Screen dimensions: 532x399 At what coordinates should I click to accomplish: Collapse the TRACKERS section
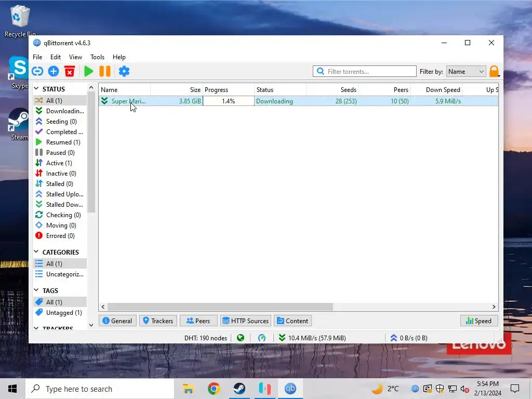coord(37,328)
